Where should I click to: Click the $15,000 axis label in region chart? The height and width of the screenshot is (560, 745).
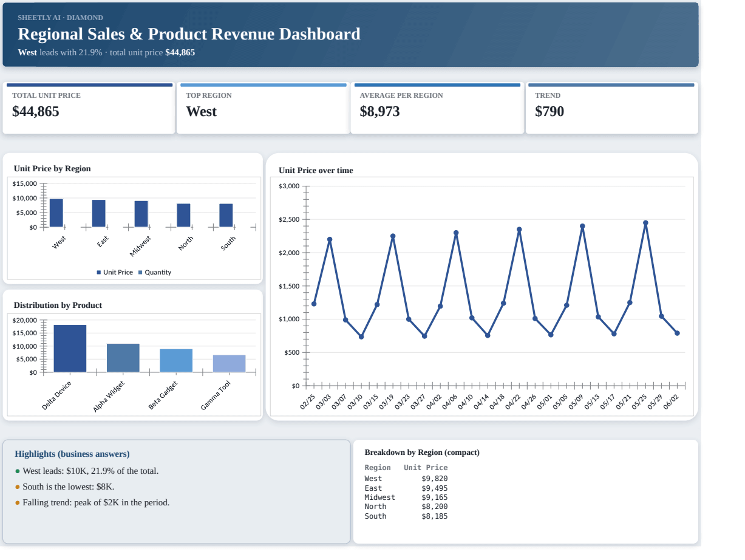24,183
